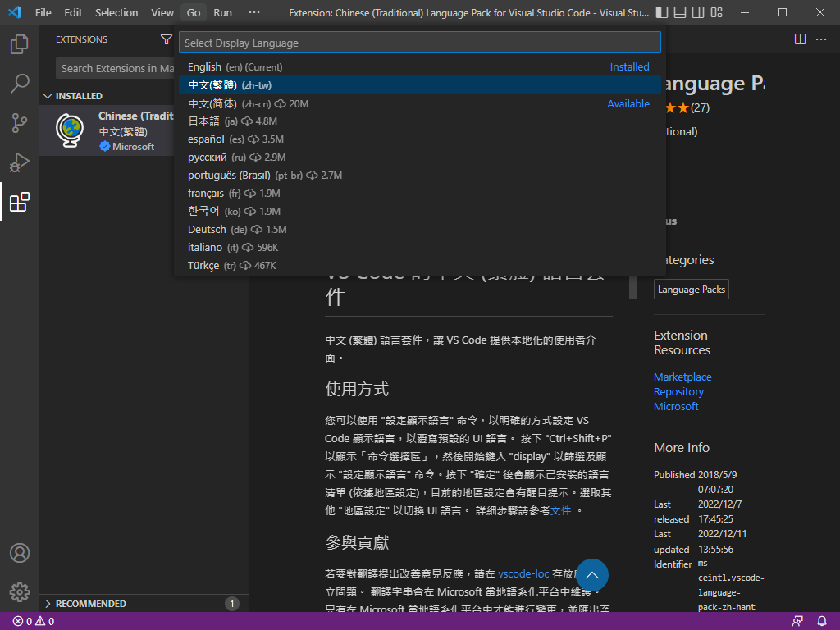Click the RECOMMENDED count badge
The height and width of the screenshot is (630, 840).
point(232,604)
